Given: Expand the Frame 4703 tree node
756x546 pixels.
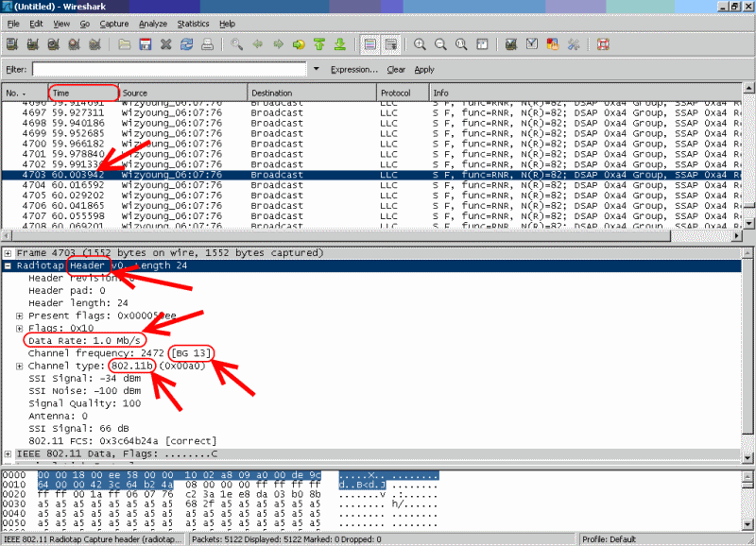Looking at the screenshot, I should [8, 254].
